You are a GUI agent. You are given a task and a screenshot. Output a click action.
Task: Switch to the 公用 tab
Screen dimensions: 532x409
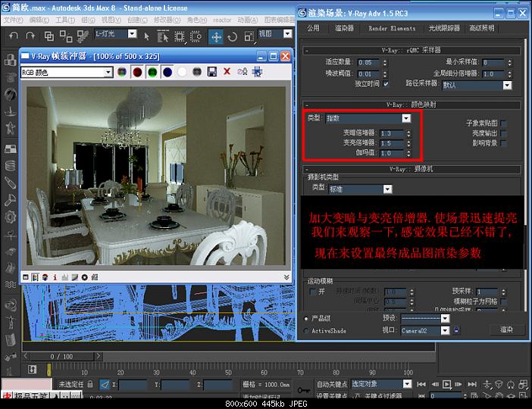pos(313,28)
